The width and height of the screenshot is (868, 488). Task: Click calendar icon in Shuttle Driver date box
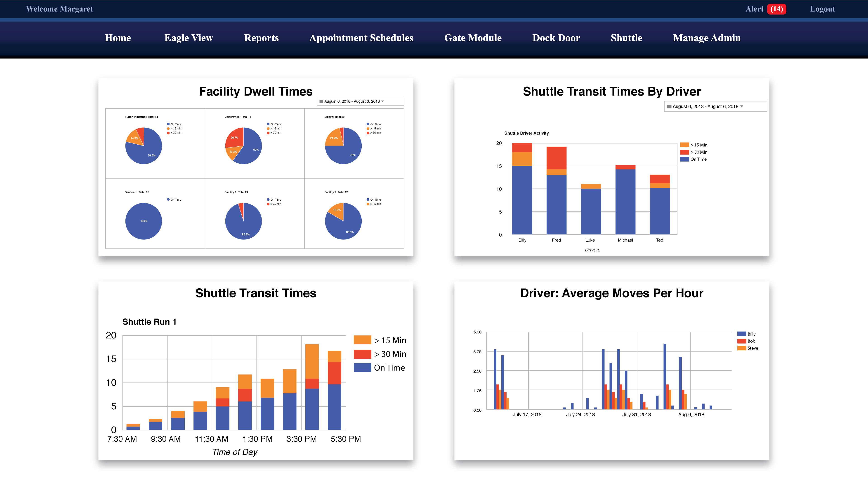click(x=669, y=106)
